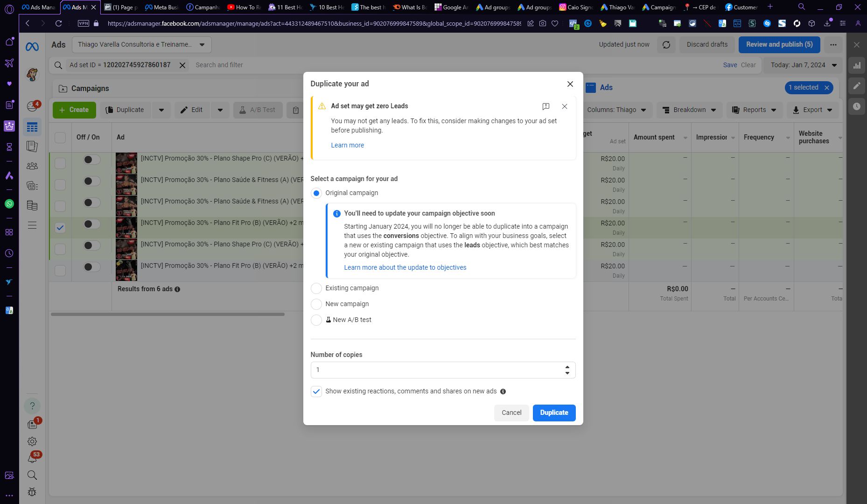Toggle the VPN badge in address bar

[x=83, y=23]
